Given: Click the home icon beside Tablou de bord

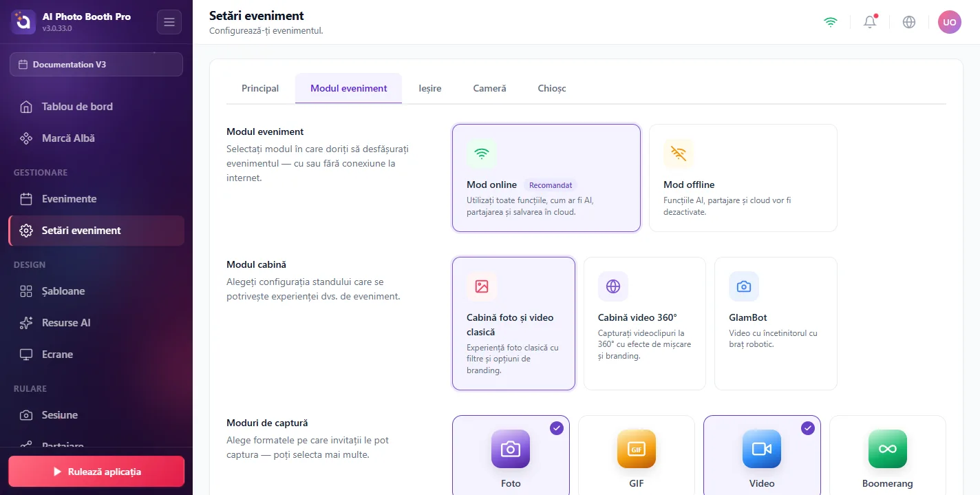Looking at the screenshot, I should click(x=26, y=107).
